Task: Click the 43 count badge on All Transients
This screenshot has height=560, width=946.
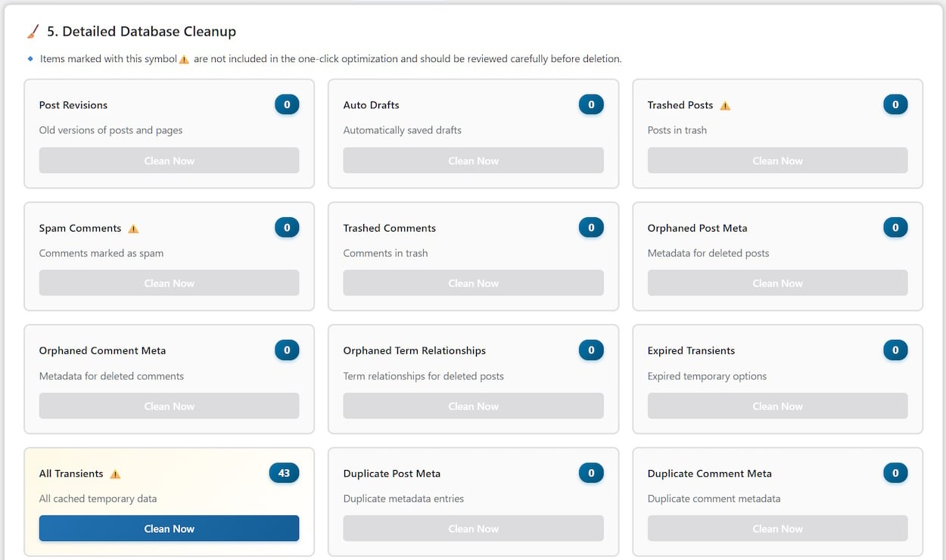Action: pyautogui.click(x=284, y=474)
